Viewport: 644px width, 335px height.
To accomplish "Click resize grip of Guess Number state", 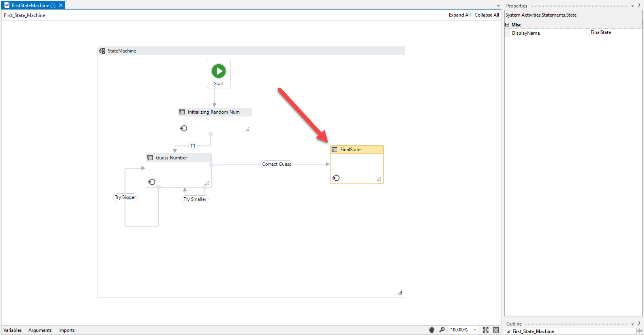I will point(207,183).
